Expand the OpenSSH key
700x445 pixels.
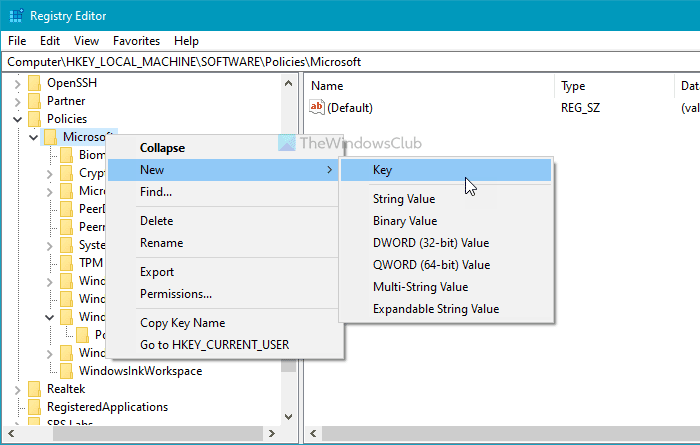[x=17, y=83]
